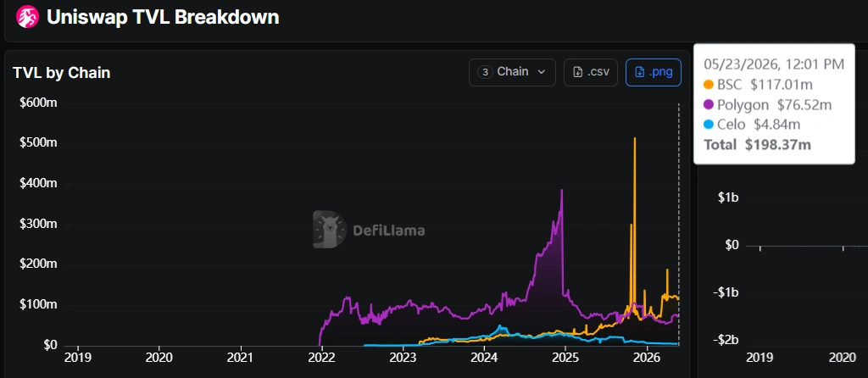Click the Uniswap pink unicorn logo
Viewport: 868px width, 378px height.
pos(27,17)
